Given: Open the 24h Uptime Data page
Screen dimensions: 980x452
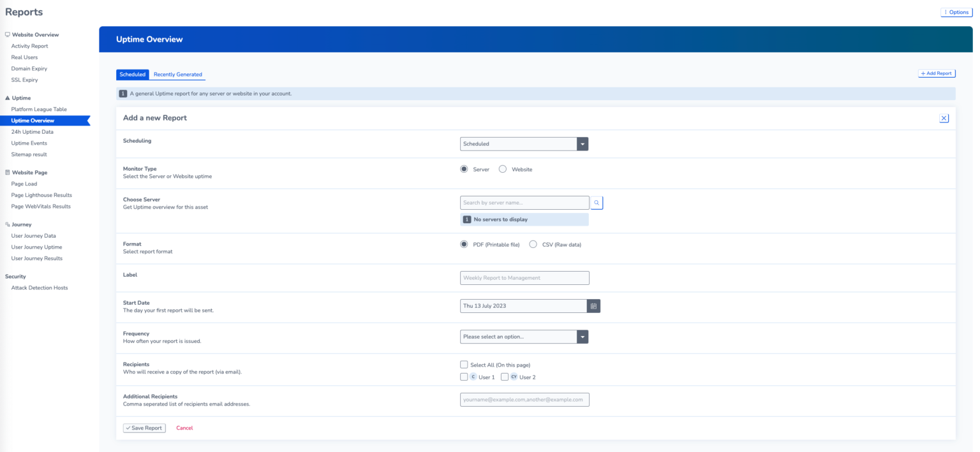Looking at the screenshot, I should click(33, 131).
